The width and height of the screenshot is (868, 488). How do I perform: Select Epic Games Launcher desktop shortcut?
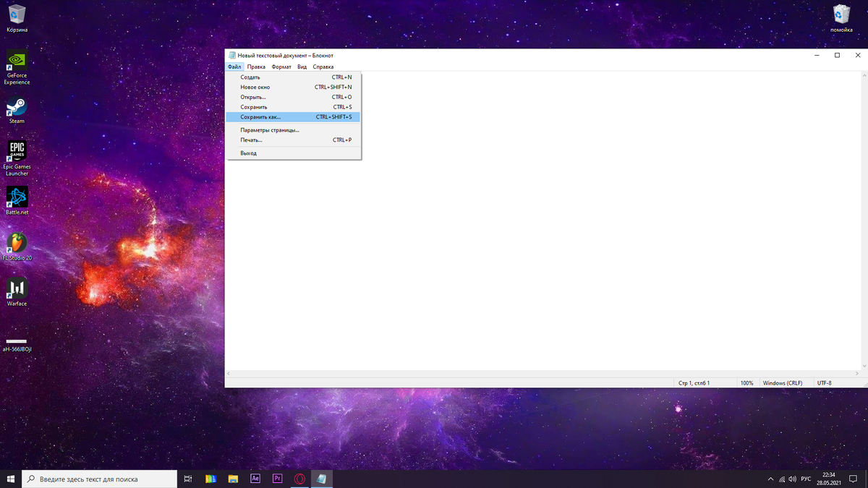click(17, 158)
